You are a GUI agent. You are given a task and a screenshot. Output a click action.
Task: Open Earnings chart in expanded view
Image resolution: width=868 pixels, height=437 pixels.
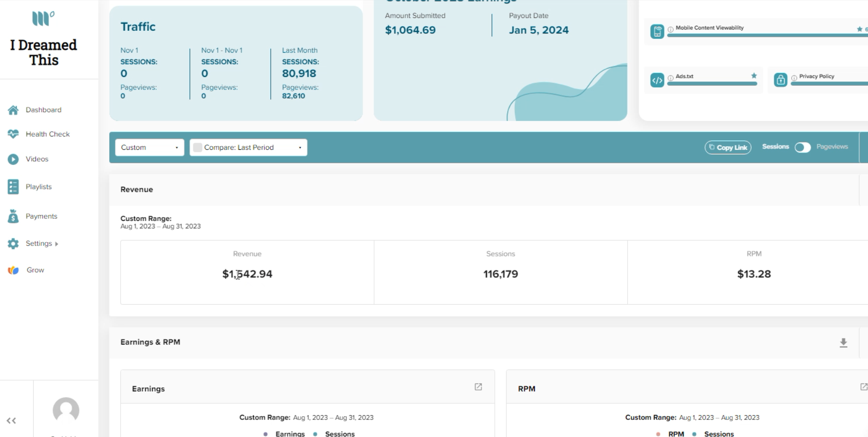coord(478,387)
